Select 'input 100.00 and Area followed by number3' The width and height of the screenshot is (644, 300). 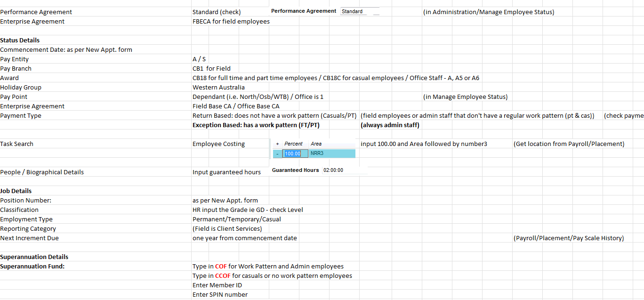pos(424,144)
